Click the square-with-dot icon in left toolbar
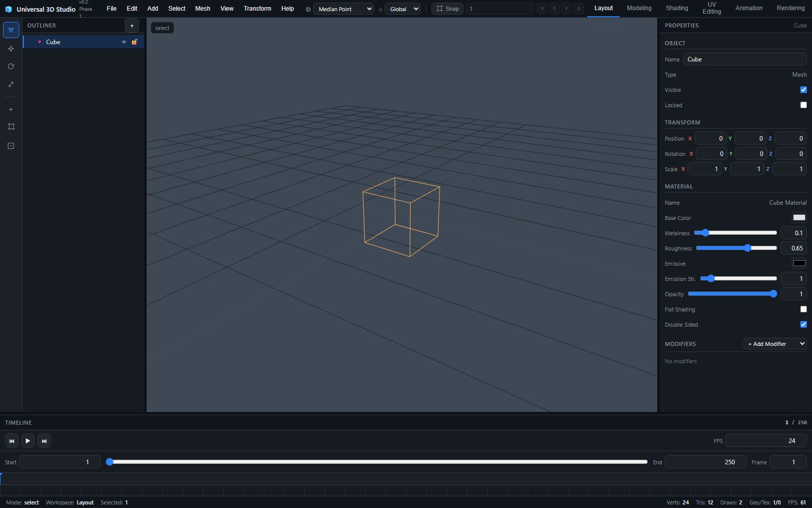Screen dimensions: 812x508 point(11,146)
